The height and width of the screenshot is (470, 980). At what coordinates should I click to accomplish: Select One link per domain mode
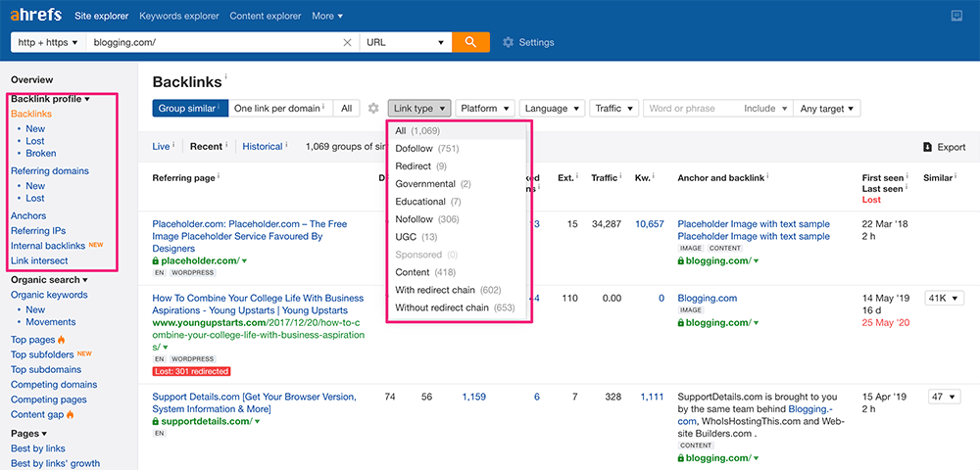(280, 109)
